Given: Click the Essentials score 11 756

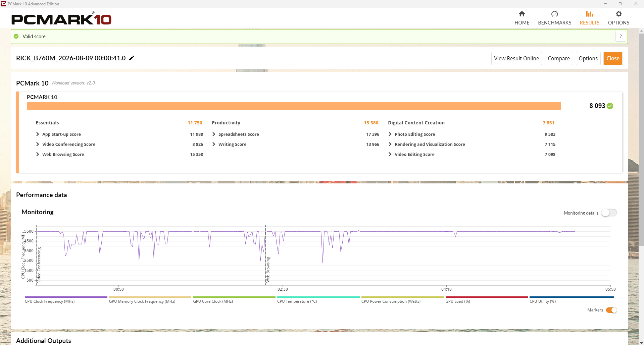Looking at the screenshot, I should tap(195, 123).
